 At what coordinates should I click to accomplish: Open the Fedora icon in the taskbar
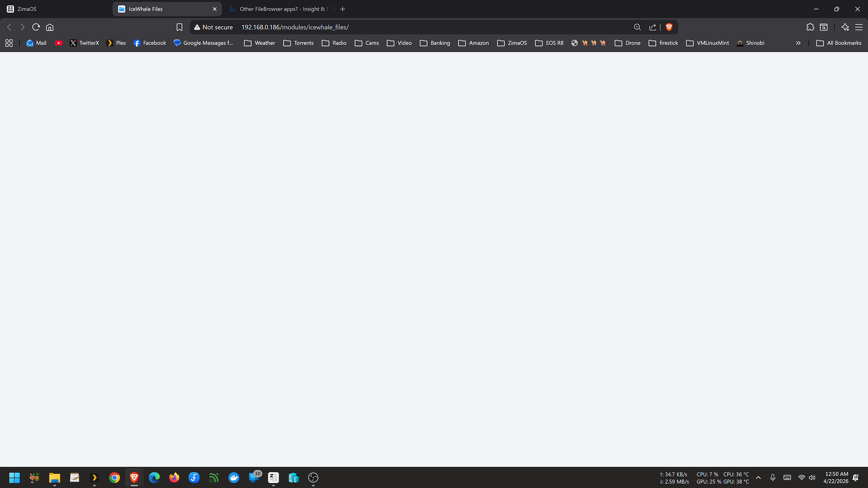[x=194, y=478]
